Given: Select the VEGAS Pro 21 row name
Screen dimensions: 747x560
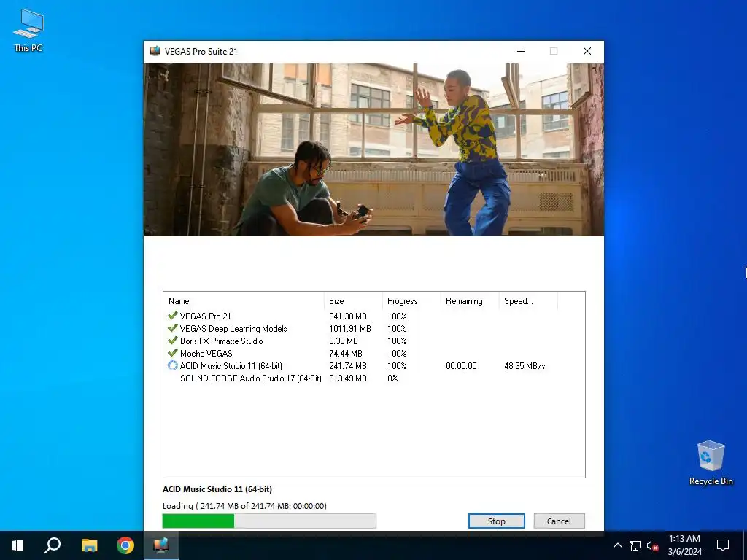Looking at the screenshot, I should click(205, 316).
